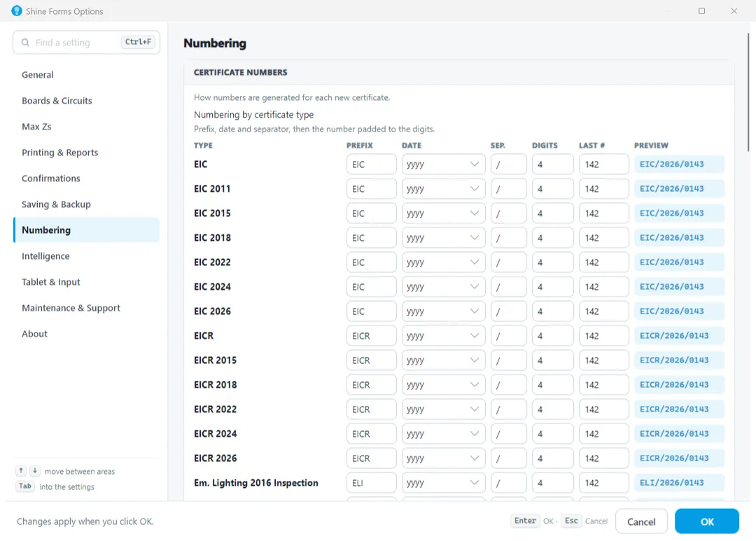This screenshot has width=756, height=541.
Task: Open date dropdown for EICR row
Action: point(443,336)
